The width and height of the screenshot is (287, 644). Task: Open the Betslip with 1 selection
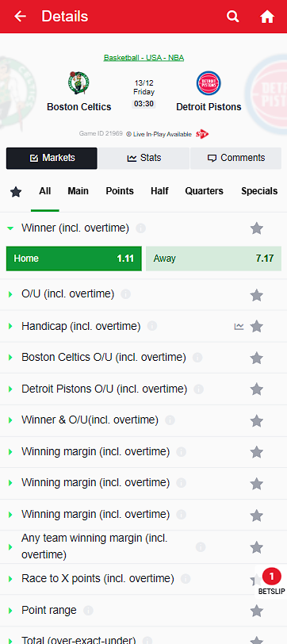271,581
